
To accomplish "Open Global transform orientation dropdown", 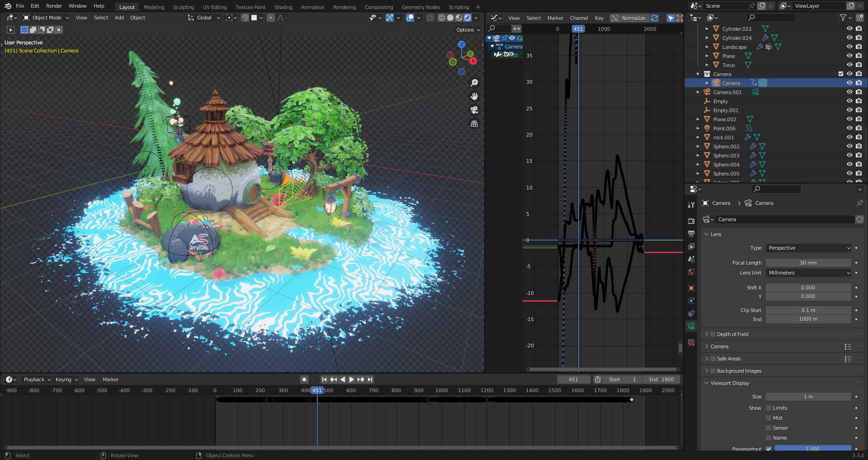I will point(204,18).
